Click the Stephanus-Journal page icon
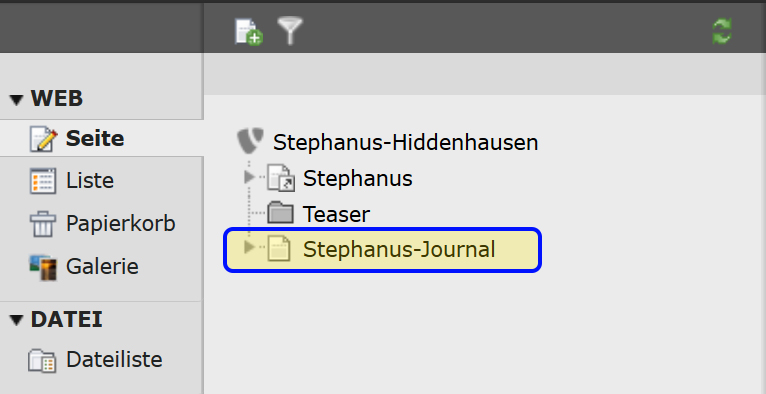This screenshot has height=394, width=766. 279,249
